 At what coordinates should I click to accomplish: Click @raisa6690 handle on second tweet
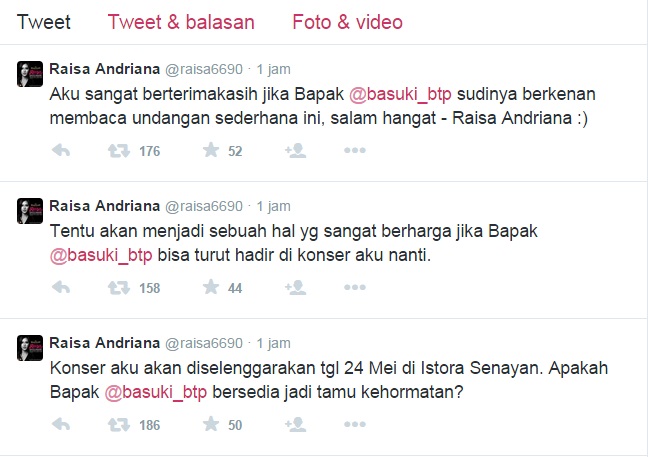(204, 206)
